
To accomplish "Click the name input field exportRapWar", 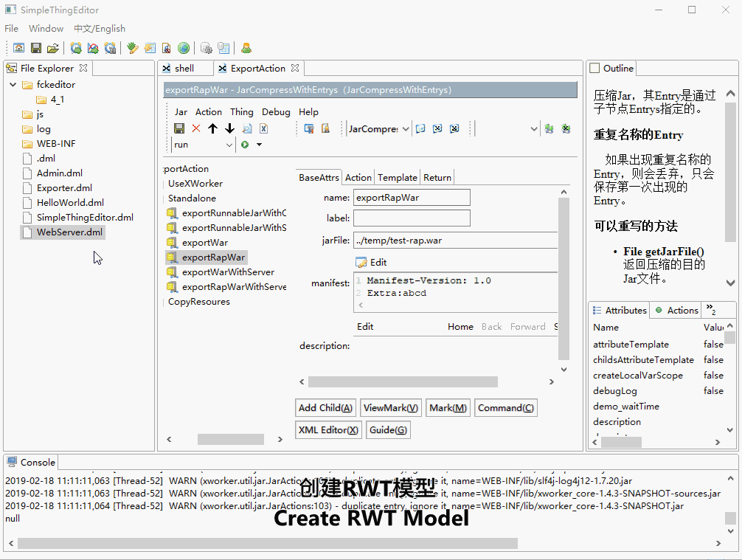I will 412,198.
